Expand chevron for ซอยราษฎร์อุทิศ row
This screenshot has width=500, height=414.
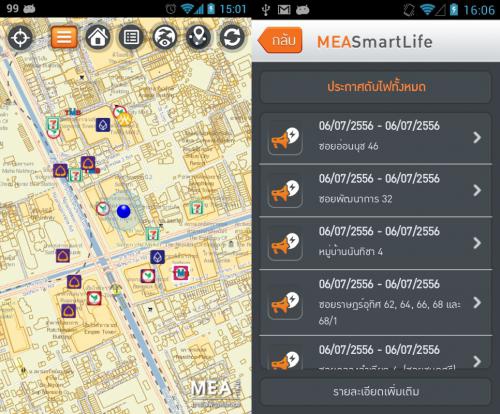(x=477, y=302)
